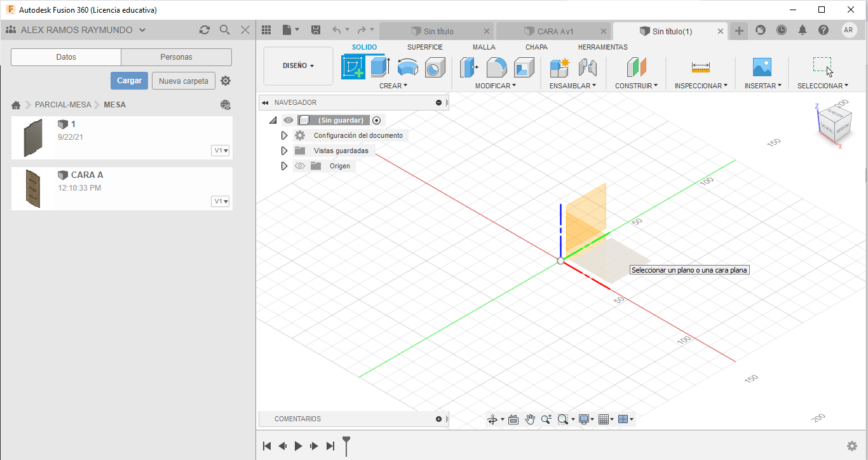Switch to the Personas tab
This screenshot has width=868, height=460.
pos(176,57)
